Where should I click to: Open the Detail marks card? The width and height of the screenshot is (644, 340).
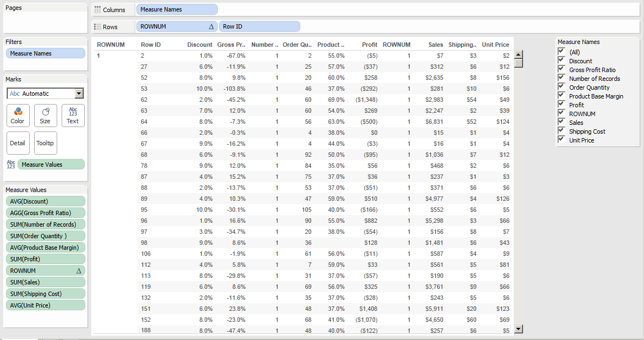18,143
